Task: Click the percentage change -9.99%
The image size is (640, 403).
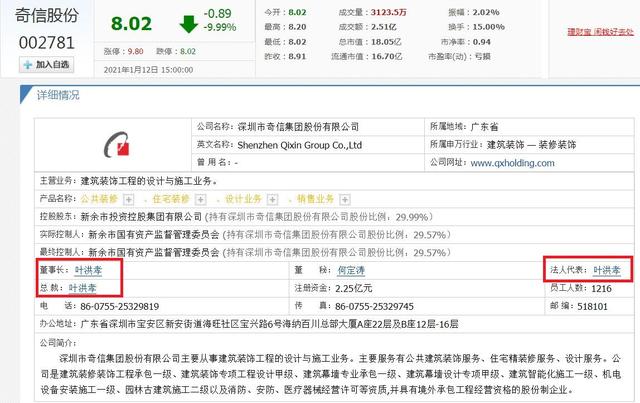Action: [220, 27]
